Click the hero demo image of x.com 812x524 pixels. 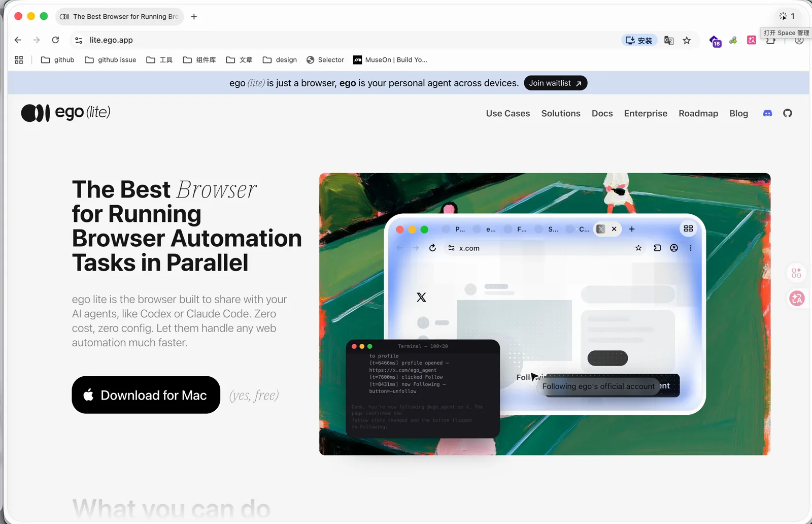(545, 314)
